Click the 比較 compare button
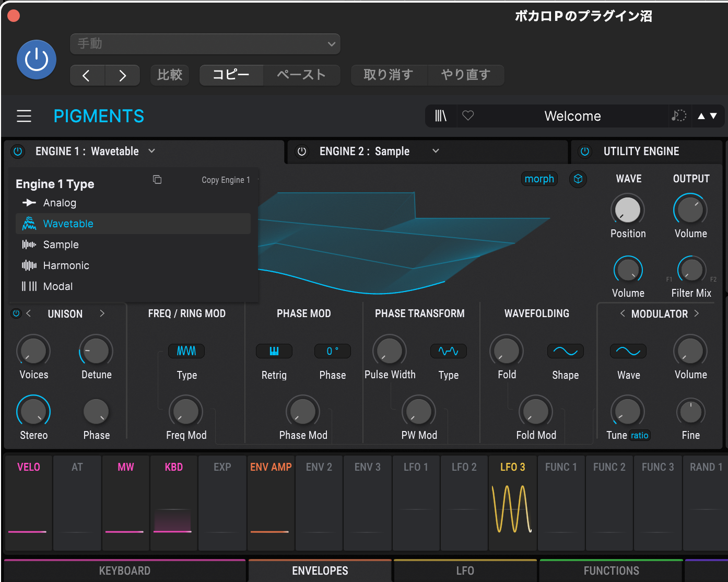The width and height of the screenshot is (728, 582). (x=170, y=75)
